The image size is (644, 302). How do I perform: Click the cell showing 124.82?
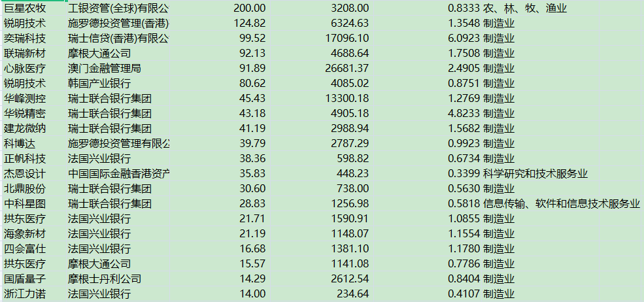coord(249,24)
